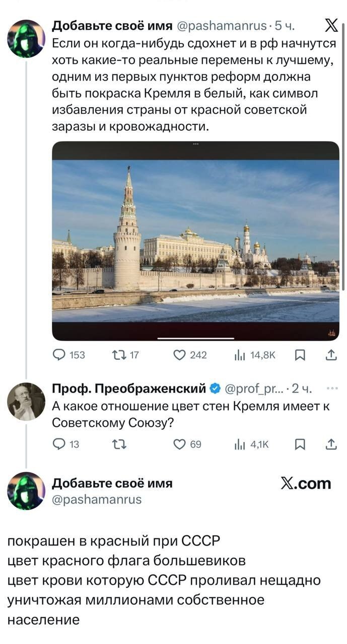Screen dimensions: 347x644
Task: Bookmark the white Kremlin tweet
Action: (x=299, y=355)
